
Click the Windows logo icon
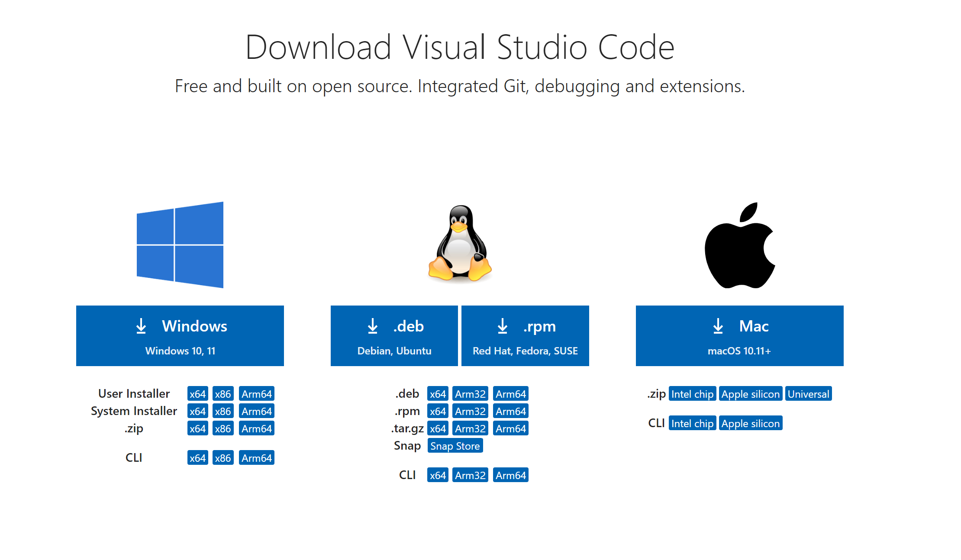[x=180, y=245]
